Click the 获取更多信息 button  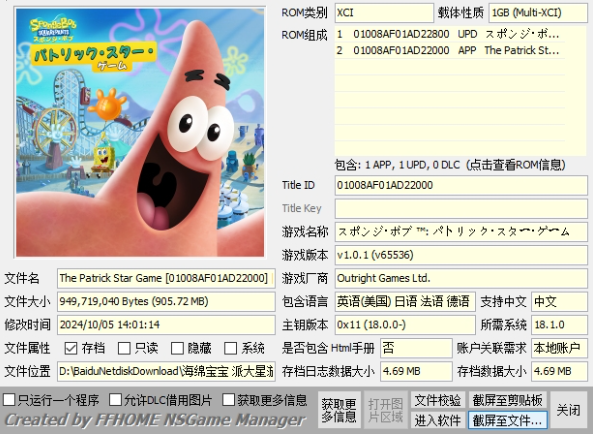point(339,410)
